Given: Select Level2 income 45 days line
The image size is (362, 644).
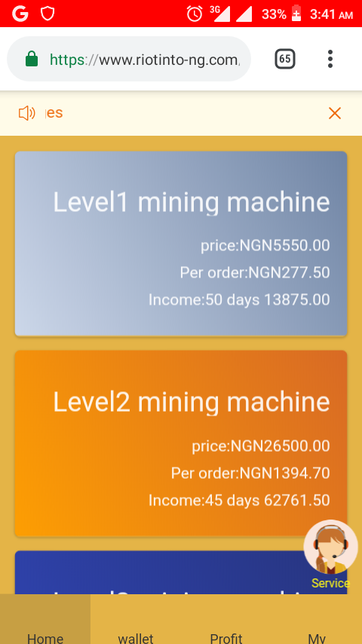Looking at the screenshot, I should point(239,500).
